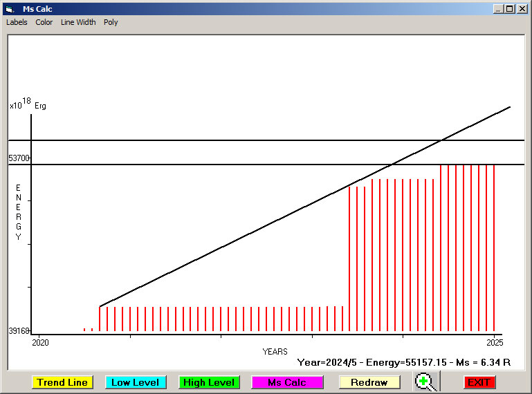
Task: Open the Labels menu
Action: click(17, 22)
